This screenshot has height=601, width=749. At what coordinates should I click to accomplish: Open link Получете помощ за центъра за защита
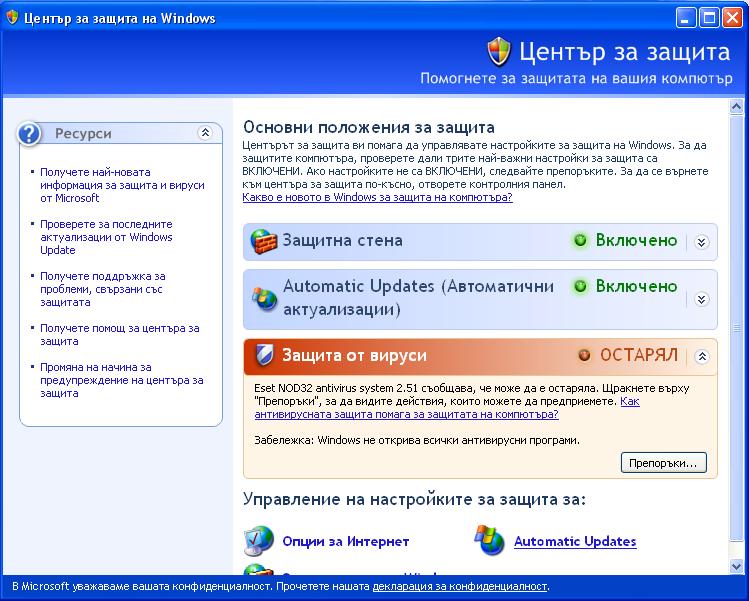(x=119, y=334)
